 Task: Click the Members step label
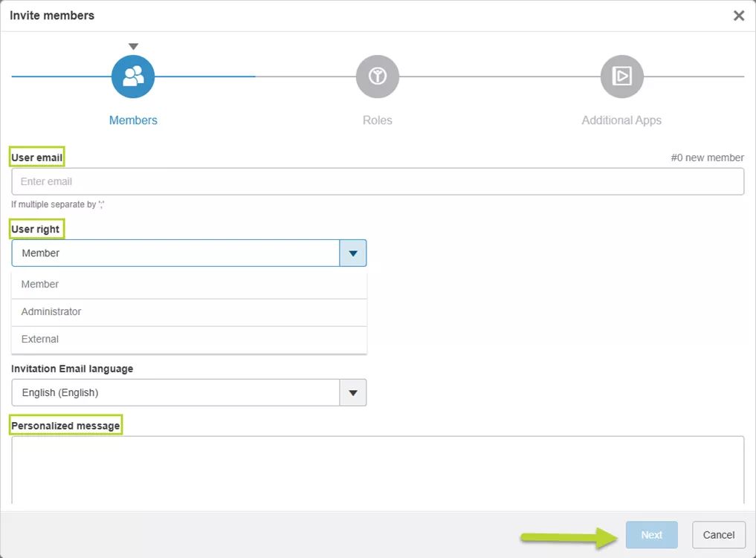click(133, 120)
